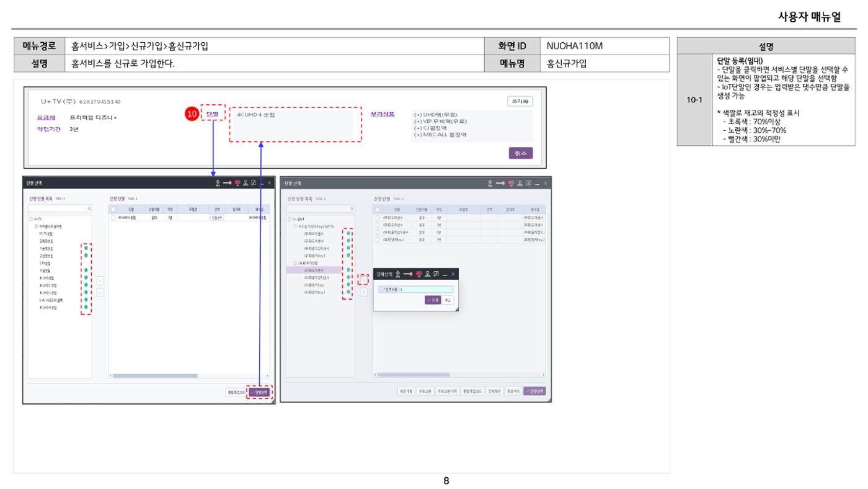
Task: Click 통합영업코드 button in U+TV 단말 선택 window
Action: (x=236, y=392)
